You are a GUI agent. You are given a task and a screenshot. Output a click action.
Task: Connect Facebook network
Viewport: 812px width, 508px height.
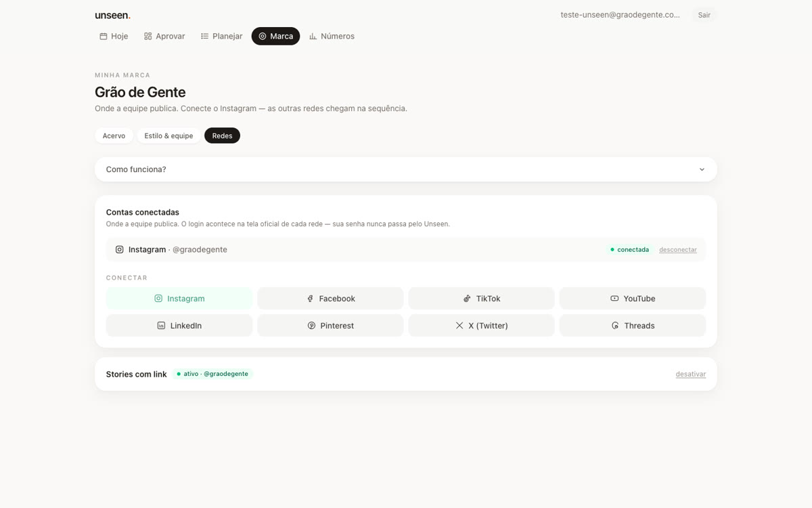point(330,298)
